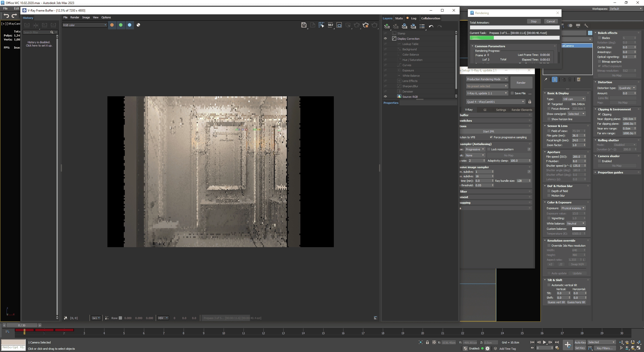Image resolution: width=644 pixels, height=352 pixels.
Task: Open the Motion panel icon
Action: point(570,25)
